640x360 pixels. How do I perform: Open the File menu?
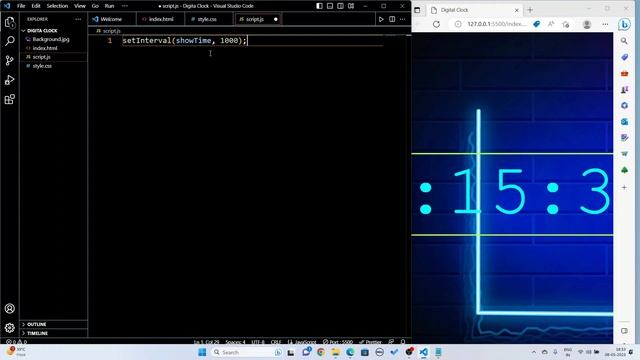pyautogui.click(x=21, y=6)
